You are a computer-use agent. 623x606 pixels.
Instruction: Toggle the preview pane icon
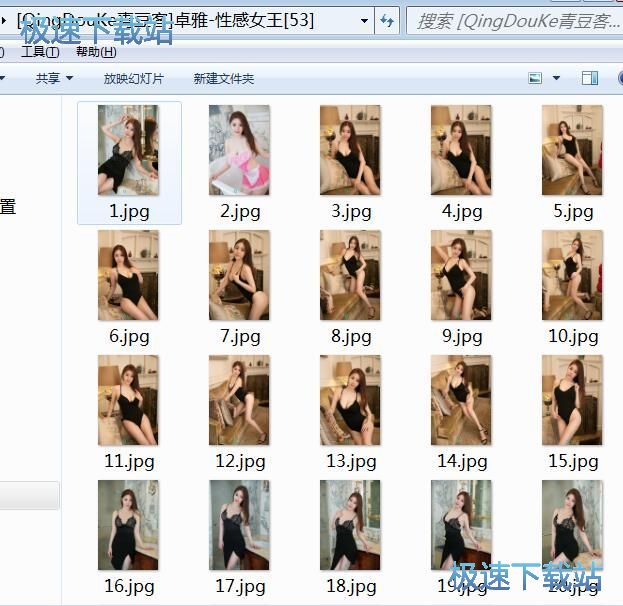click(590, 78)
